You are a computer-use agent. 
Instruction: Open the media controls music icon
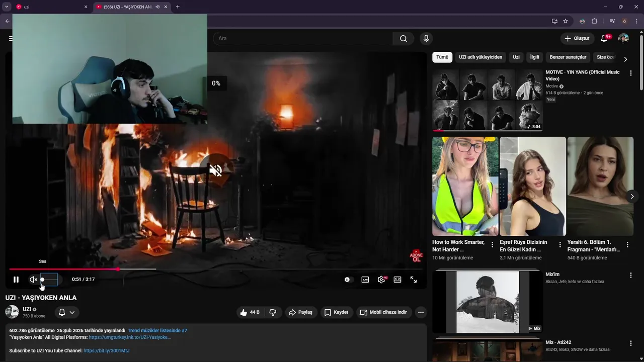click(612, 21)
